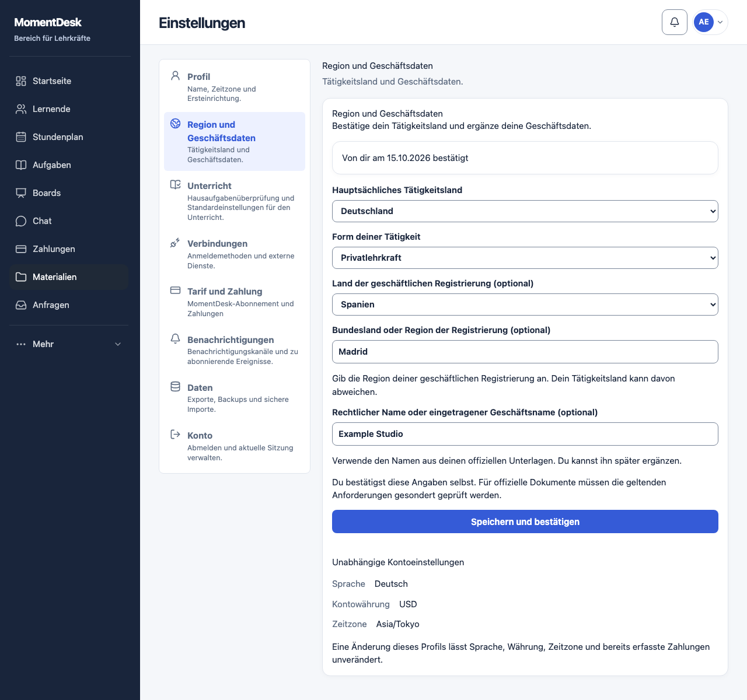Viewport: 747px width, 700px height.
Task: Open the Benachrichtigungen settings section
Action: click(x=235, y=350)
